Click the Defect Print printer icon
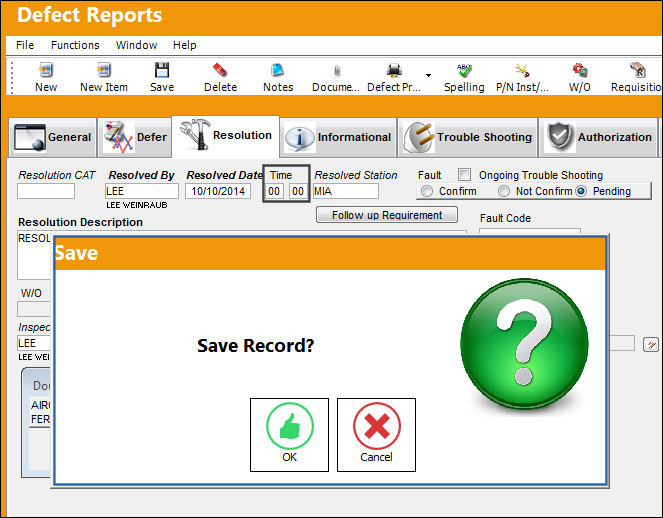This screenshot has height=518, width=663. [394, 70]
